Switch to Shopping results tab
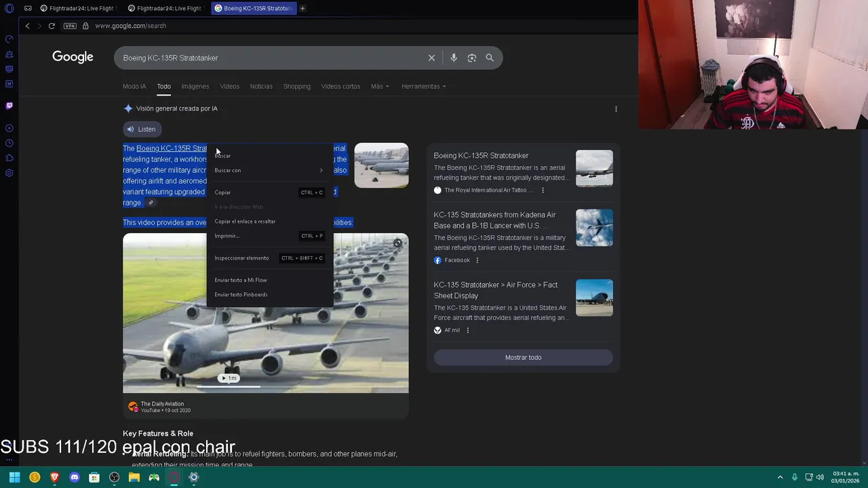Viewport: 868px width, 488px height. [296, 86]
